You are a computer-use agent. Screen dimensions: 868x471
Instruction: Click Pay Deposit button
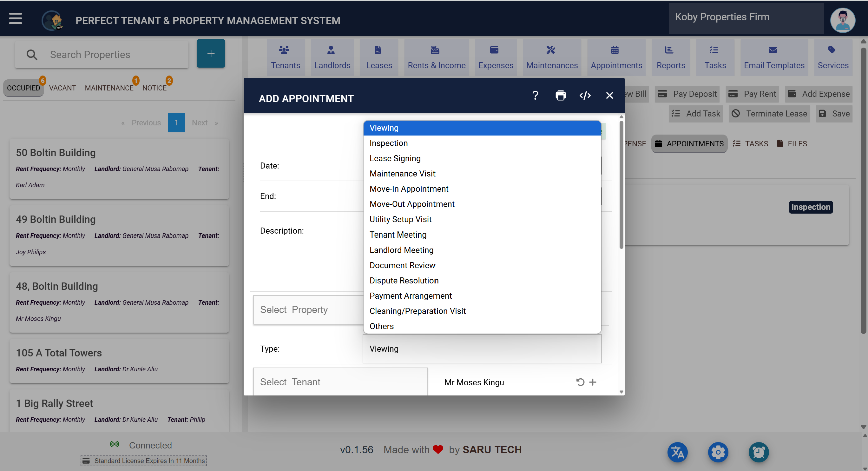tap(687, 94)
